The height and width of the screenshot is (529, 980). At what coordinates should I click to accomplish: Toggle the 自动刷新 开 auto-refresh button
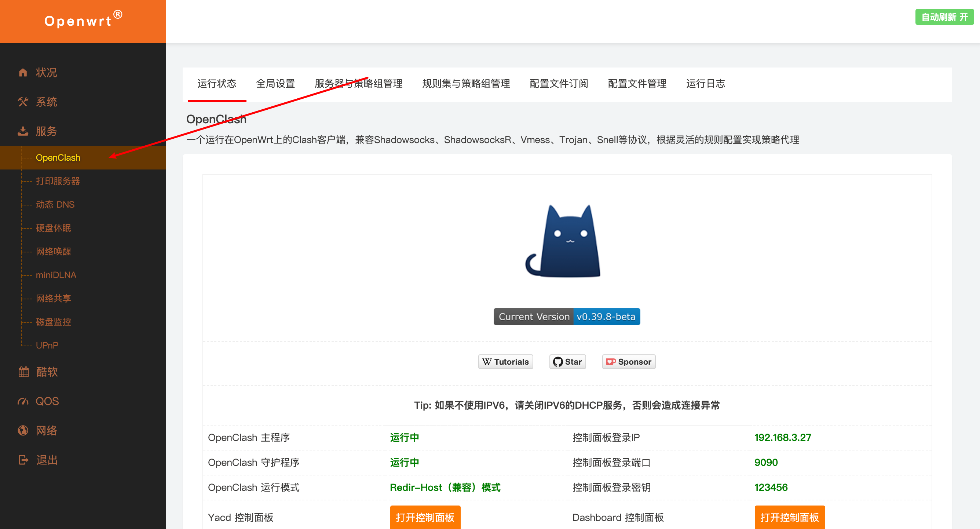(x=944, y=17)
